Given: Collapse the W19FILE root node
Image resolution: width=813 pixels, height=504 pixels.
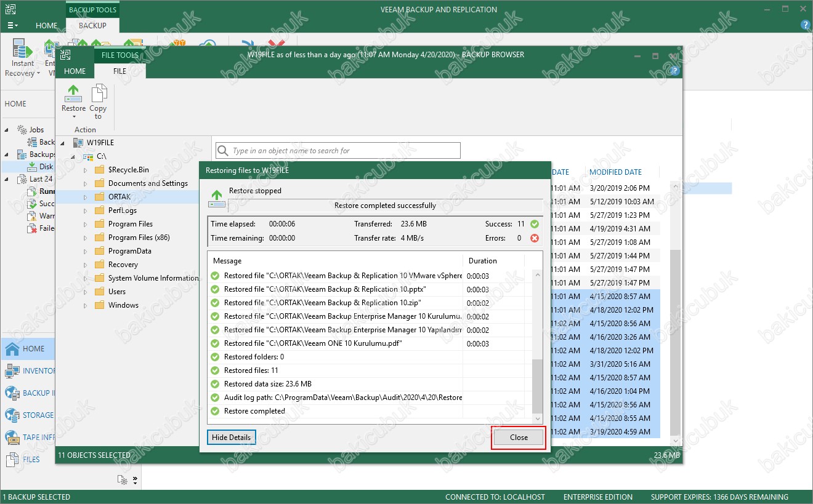Looking at the screenshot, I should (x=63, y=143).
